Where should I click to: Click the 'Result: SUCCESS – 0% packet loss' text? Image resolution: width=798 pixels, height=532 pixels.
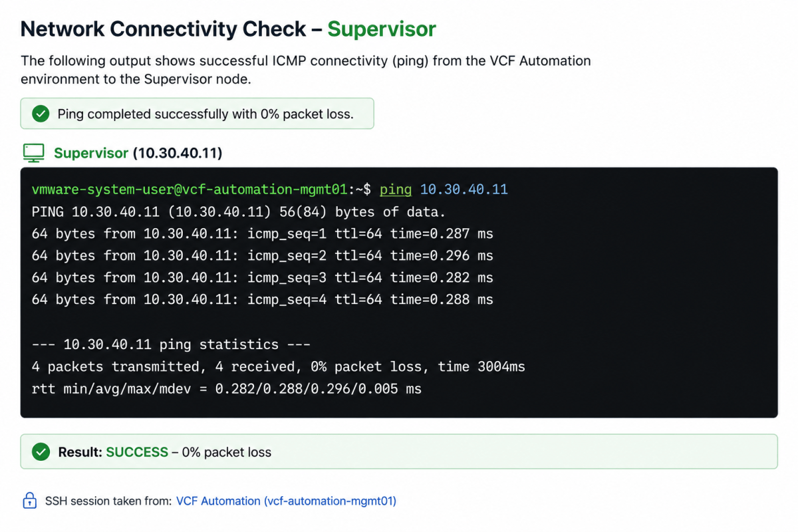(165, 452)
